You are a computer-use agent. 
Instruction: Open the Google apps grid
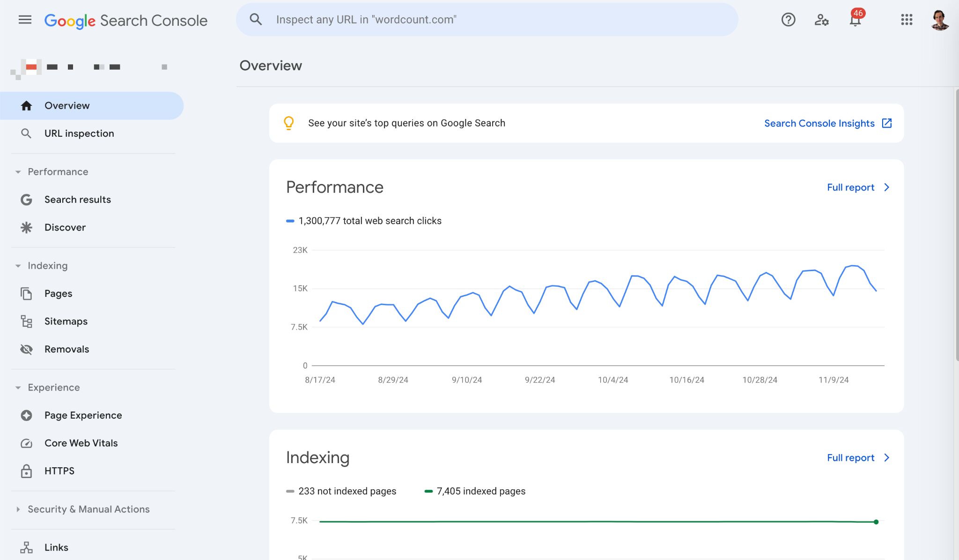pos(907,20)
